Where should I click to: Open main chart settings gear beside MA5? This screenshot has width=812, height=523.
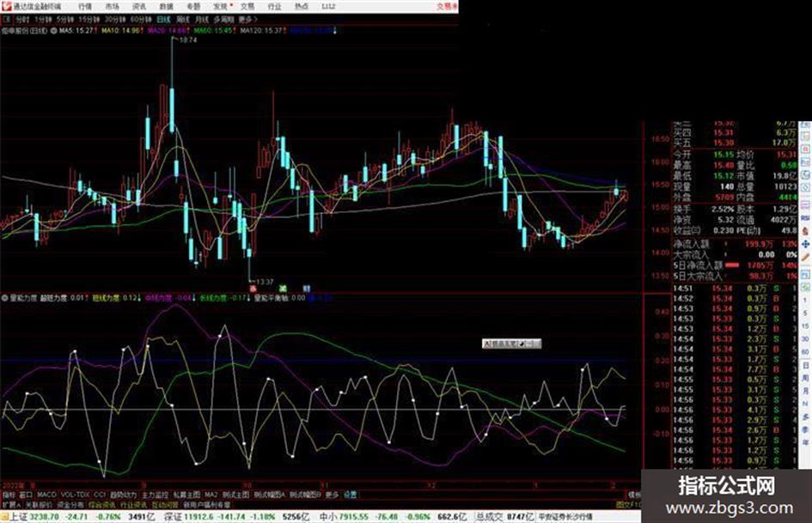click(54, 31)
